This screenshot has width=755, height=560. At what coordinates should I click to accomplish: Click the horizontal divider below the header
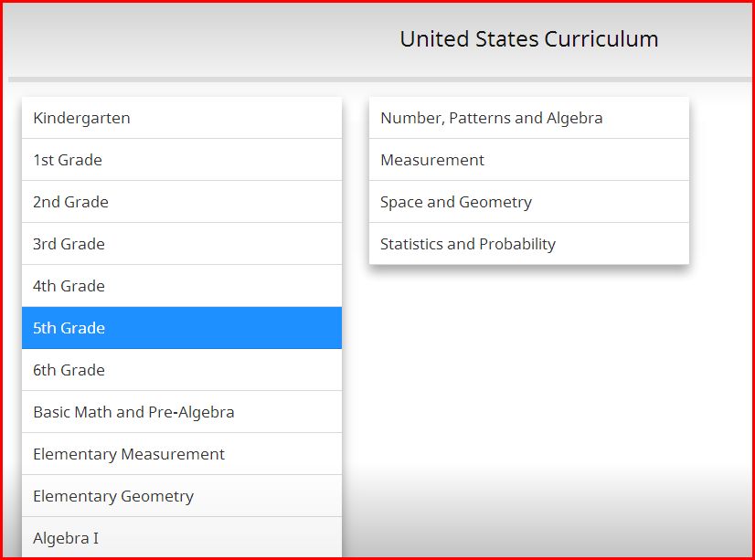[x=379, y=79]
